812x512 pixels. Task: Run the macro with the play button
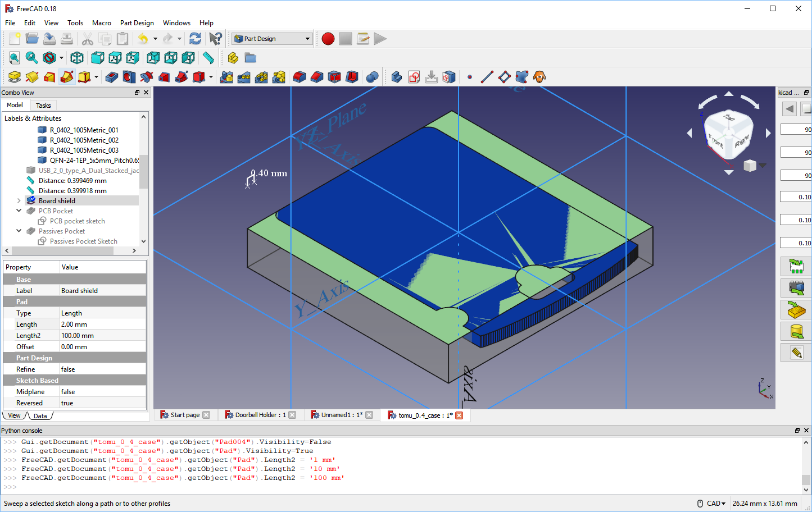click(380, 38)
